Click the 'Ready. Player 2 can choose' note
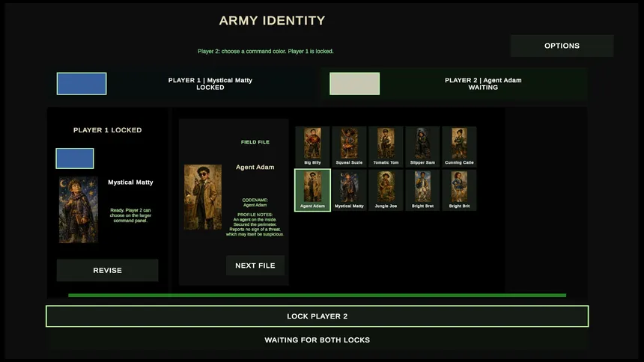 point(130,215)
